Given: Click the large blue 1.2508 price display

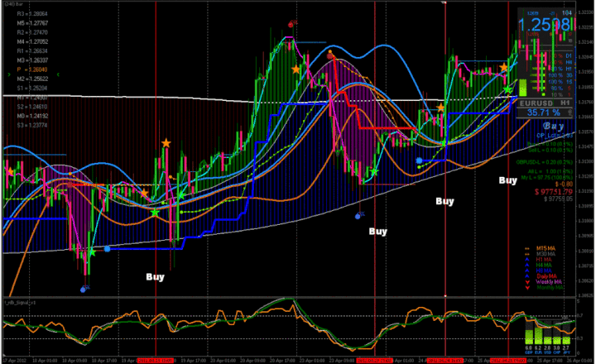Looking at the screenshot, I should coord(545,25).
